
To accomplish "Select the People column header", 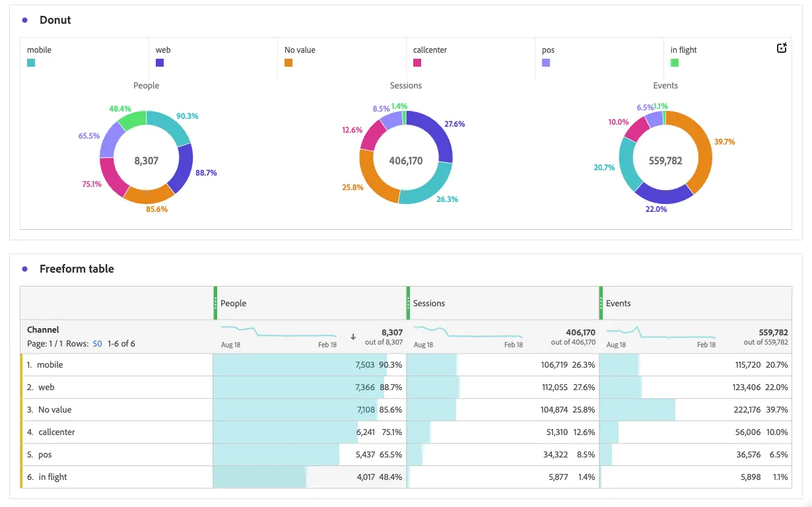I will click(x=309, y=303).
